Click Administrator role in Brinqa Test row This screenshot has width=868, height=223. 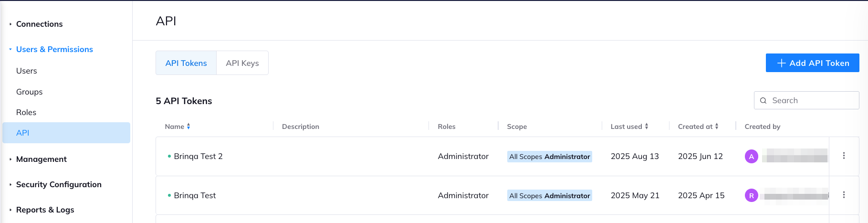tap(463, 195)
